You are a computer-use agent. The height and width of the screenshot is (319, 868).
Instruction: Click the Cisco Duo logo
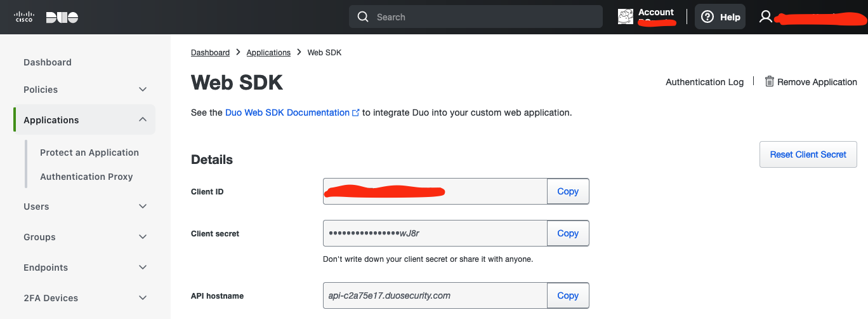click(46, 17)
